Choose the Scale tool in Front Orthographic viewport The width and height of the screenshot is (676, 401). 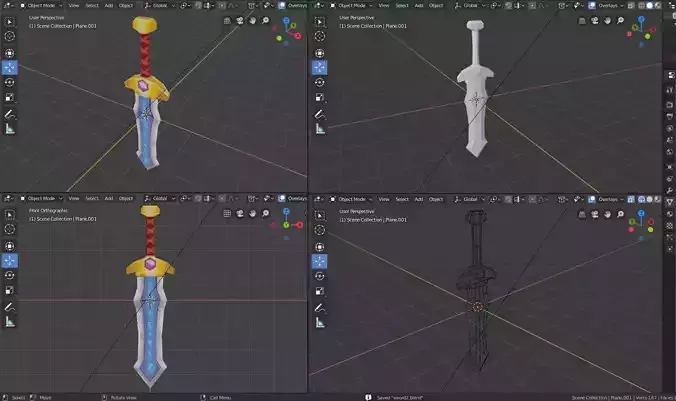9,290
